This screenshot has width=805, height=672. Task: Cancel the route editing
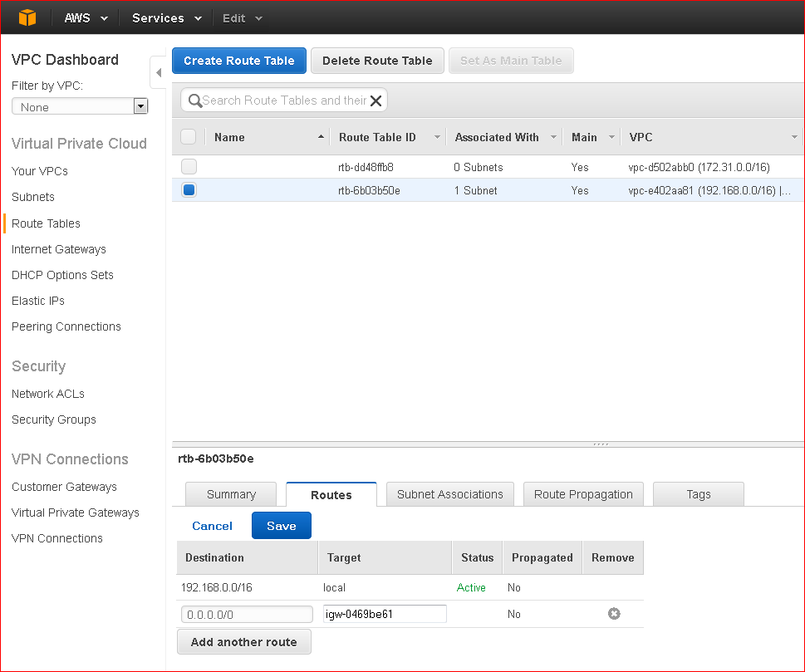tap(212, 526)
